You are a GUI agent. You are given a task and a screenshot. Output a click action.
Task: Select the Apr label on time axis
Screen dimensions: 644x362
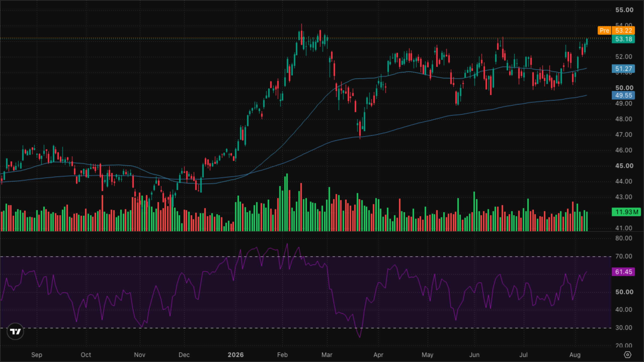378,355
